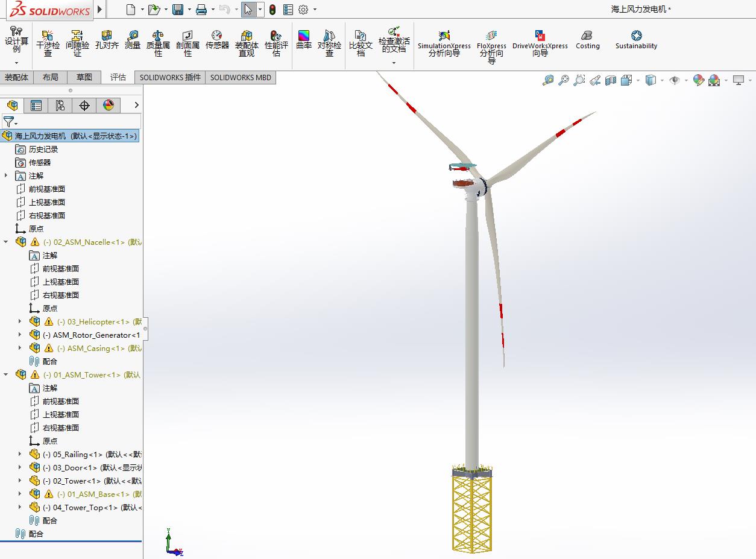
Task: Launch SimulationXpress analysis wizard
Action: coord(444,43)
